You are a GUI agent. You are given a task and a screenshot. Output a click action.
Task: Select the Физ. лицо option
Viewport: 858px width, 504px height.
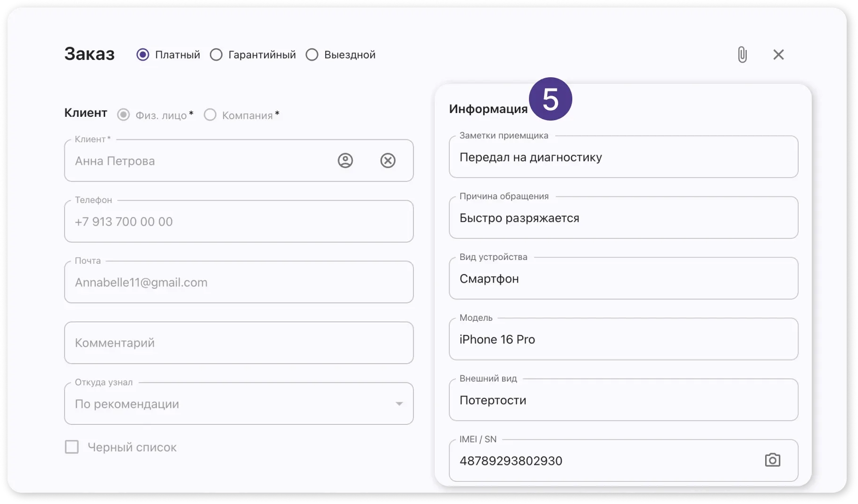pos(124,114)
